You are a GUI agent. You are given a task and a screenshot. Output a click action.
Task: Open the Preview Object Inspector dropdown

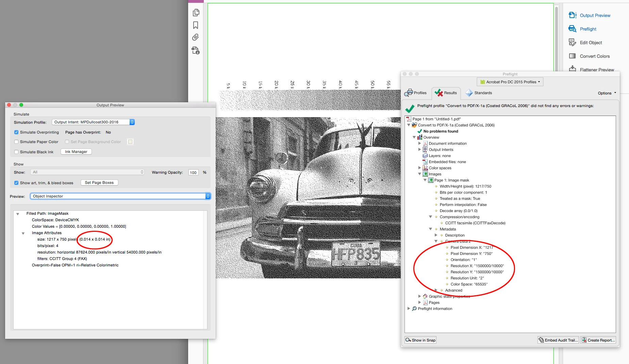(120, 196)
